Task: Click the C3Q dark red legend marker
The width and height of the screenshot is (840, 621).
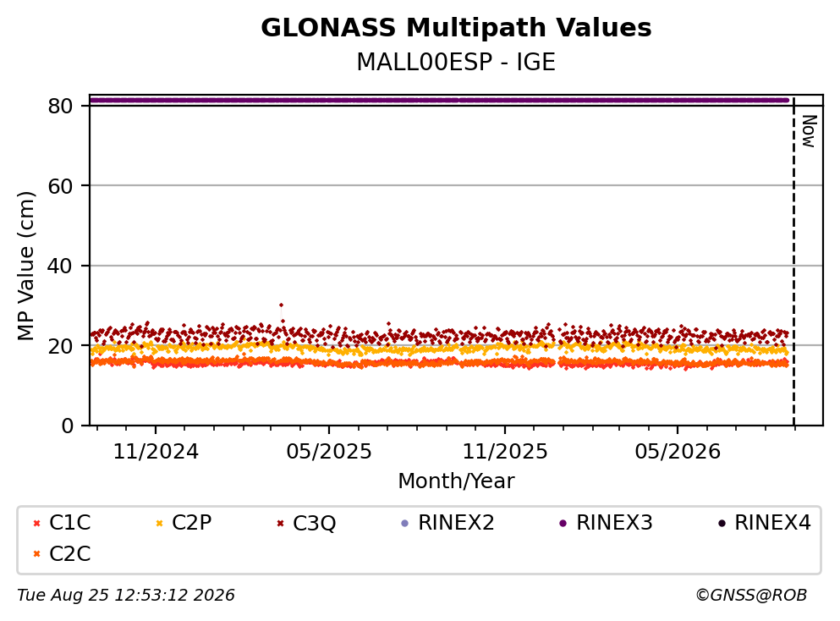Action: 280,523
